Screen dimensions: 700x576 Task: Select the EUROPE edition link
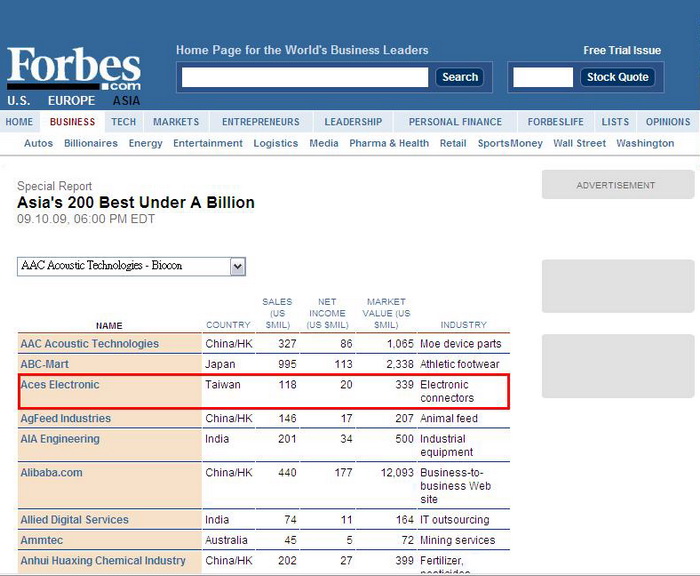[x=71, y=101]
